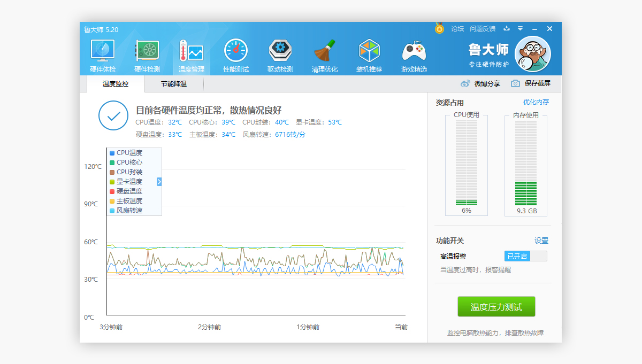
Task: Open the 设置 settings link
Action: pyautogui.click(x=541, y=241)
